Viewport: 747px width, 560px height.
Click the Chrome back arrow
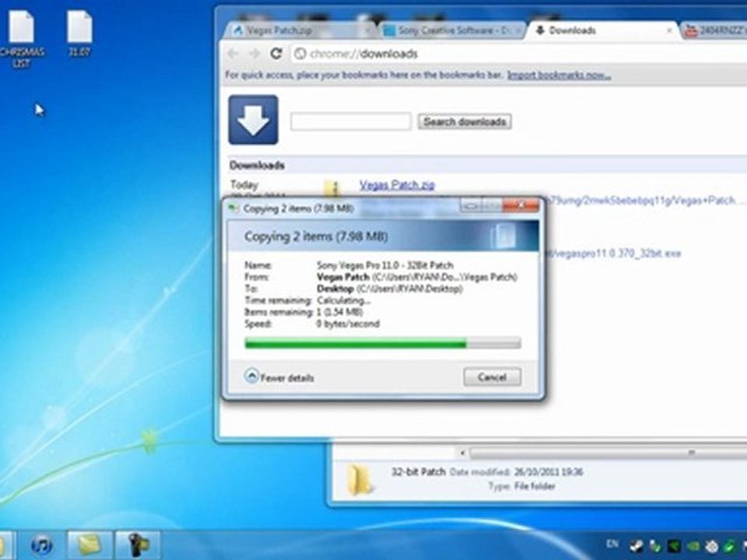click(233, 54)
